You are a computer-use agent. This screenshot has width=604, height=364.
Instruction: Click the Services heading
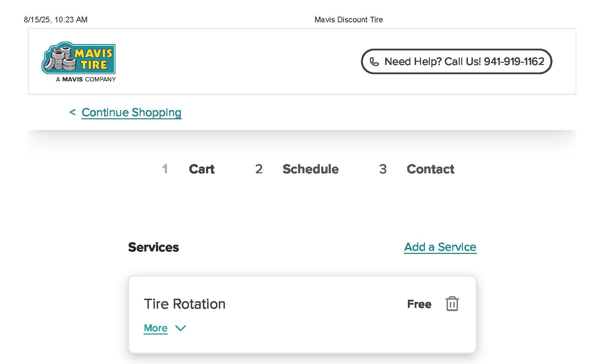click(x=153, y=247)
